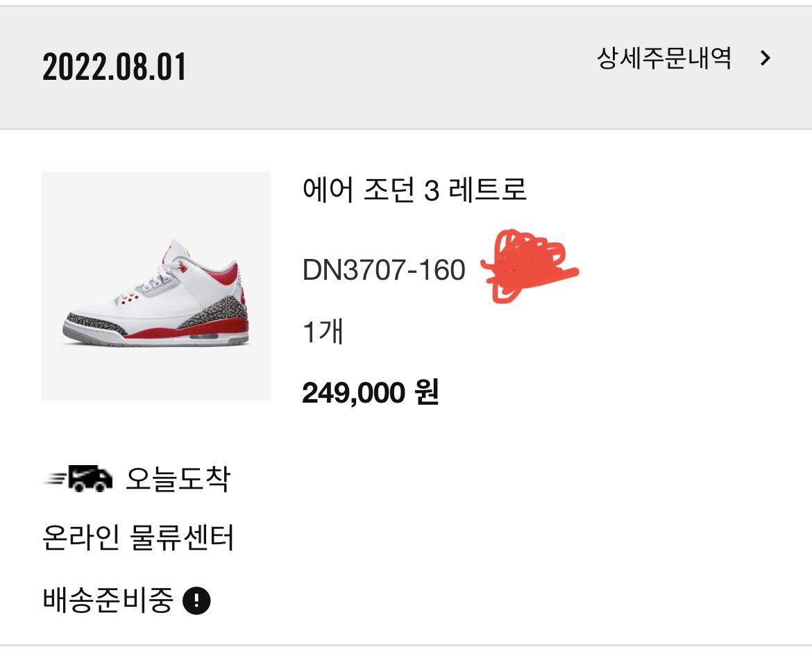812x672 pixels.
Task: Click the red scribble covering the size
Action: tap(530, 267)
